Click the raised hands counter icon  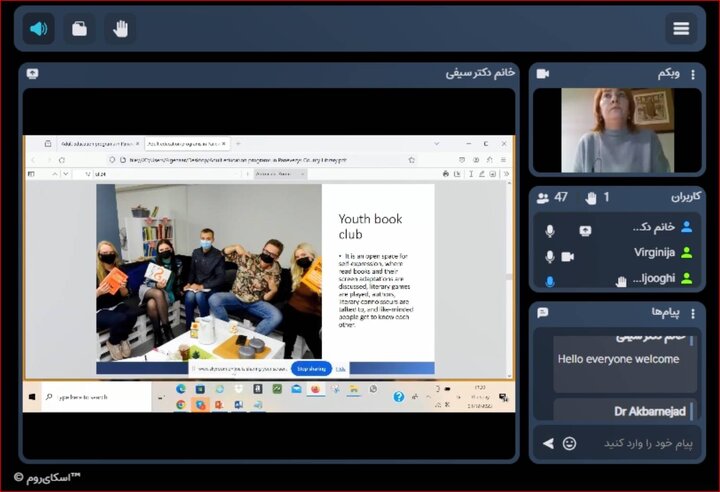click(591, 198)
